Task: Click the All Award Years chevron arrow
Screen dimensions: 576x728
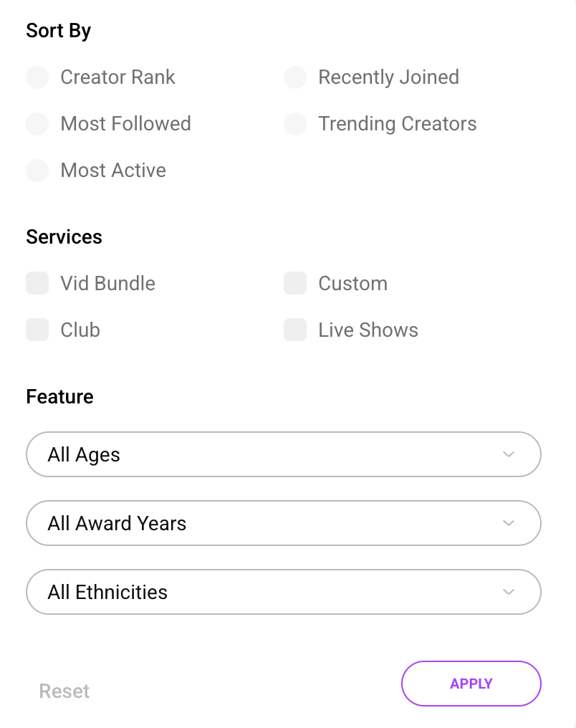Action: [509, 523]
